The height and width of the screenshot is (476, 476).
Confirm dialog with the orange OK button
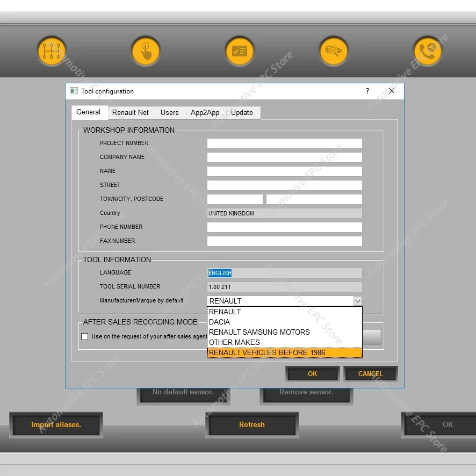312,374
